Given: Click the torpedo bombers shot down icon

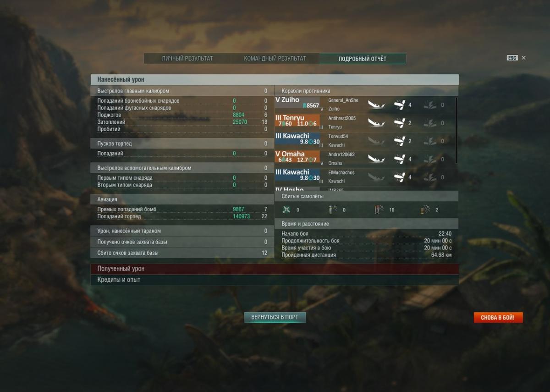Looking at the screenshot, I should coord(379,210).
